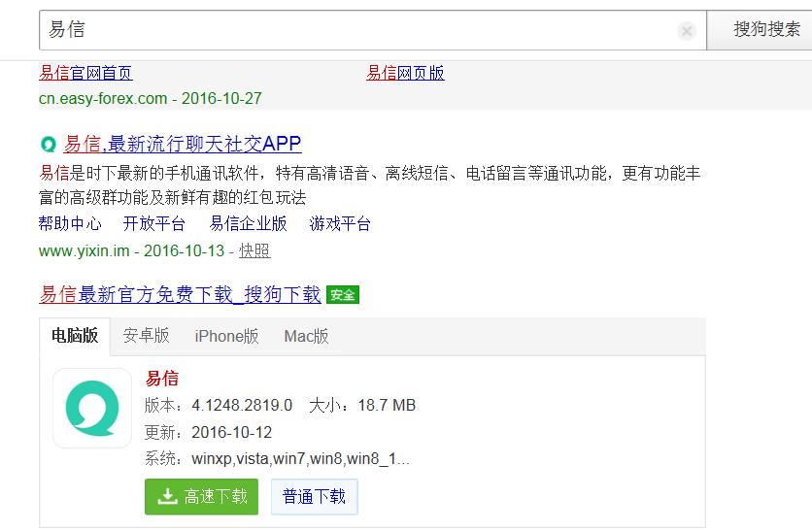Image resolution: width=812 pixels, height=531 pixels.
Task: Switch to the Mac版 tab
Action: click(306, 337)
